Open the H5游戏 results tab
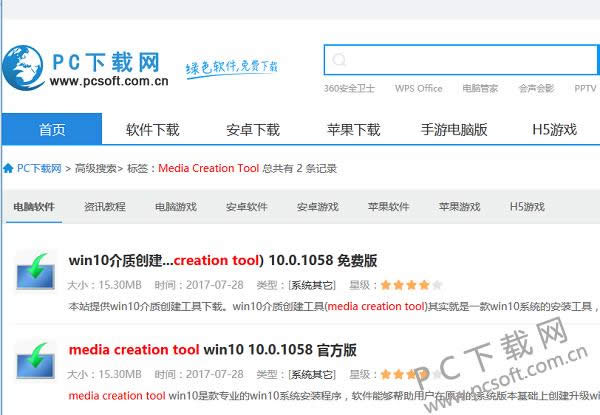600x415 pixels. click(x=527, y=207)
